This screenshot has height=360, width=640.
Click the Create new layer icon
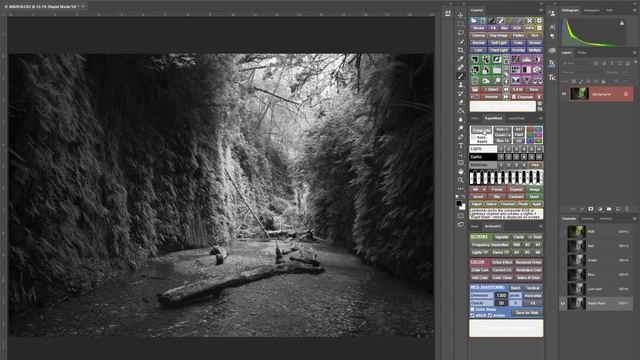(618, 209)
